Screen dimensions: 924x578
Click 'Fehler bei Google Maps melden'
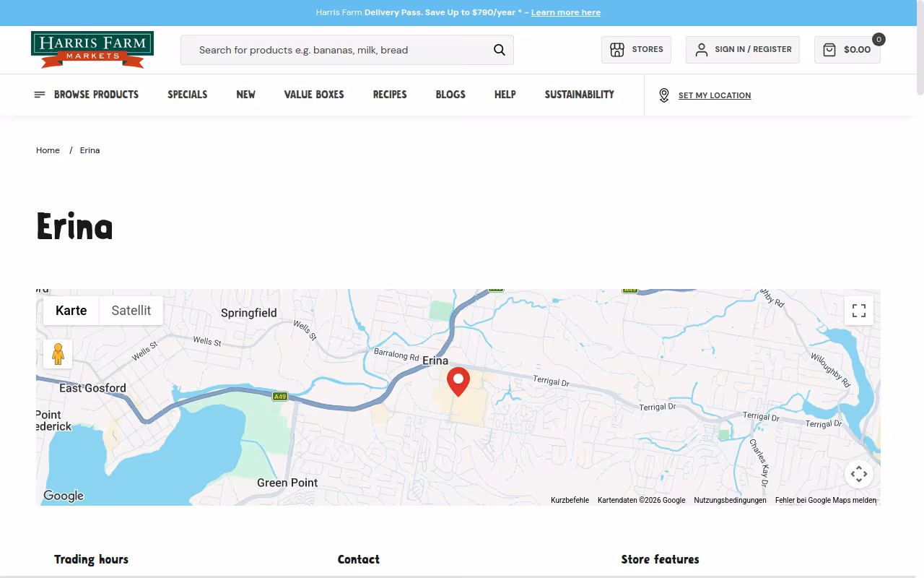826,500
